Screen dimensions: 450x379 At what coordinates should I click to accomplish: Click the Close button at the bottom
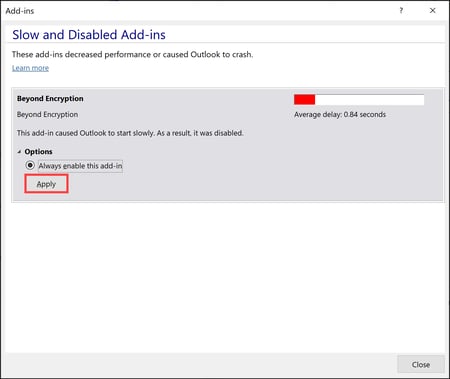(421, 364)
